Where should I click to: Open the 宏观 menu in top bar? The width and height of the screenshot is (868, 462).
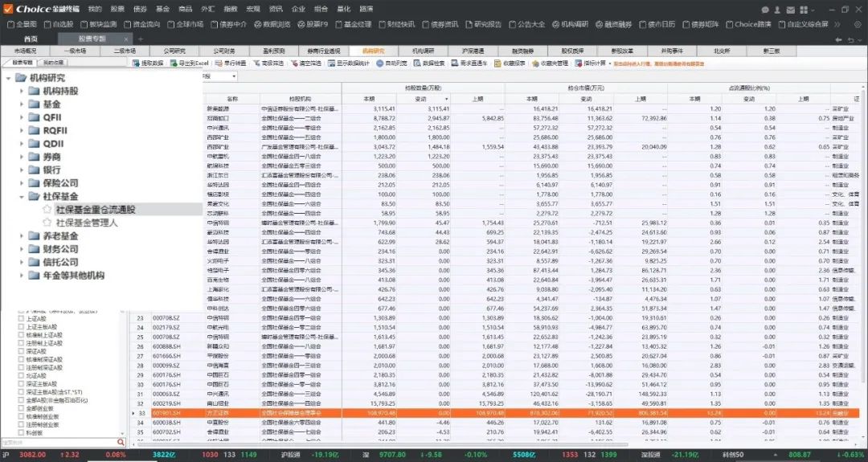point(253,9)
